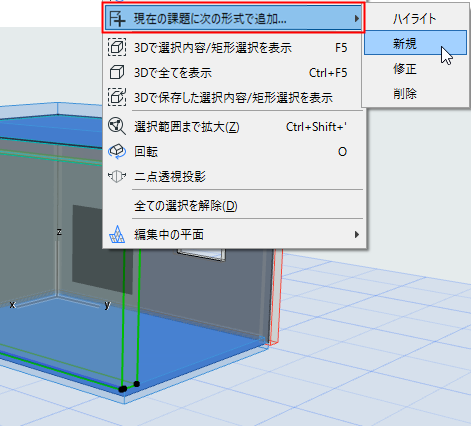Click the two-point perspective icon
Image resolution: width=471 pixels, height=426 pixels.
pyautogui.click(x=117, y=176)
